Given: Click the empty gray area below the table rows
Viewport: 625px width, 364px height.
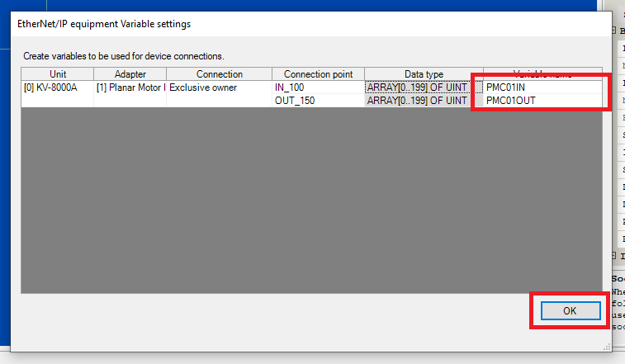Looking at the screenshot, I should pos(311,198).
